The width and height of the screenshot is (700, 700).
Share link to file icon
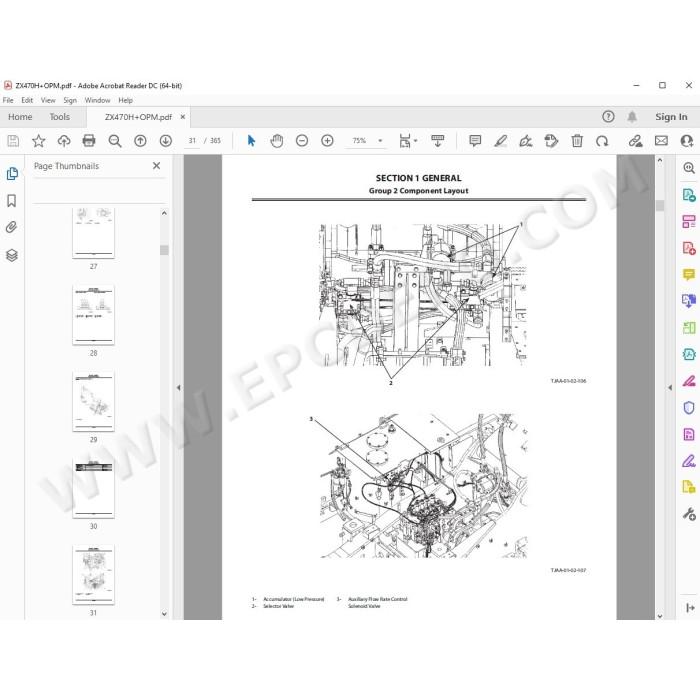[x=635, y=141]
